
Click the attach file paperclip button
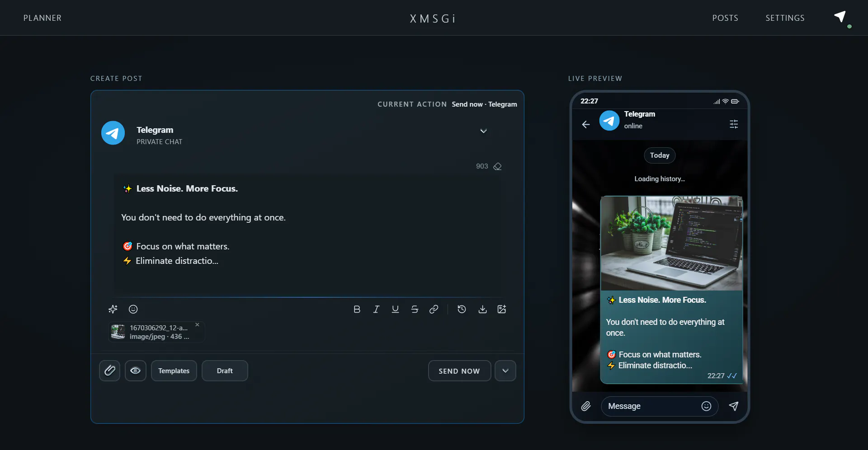109,370
